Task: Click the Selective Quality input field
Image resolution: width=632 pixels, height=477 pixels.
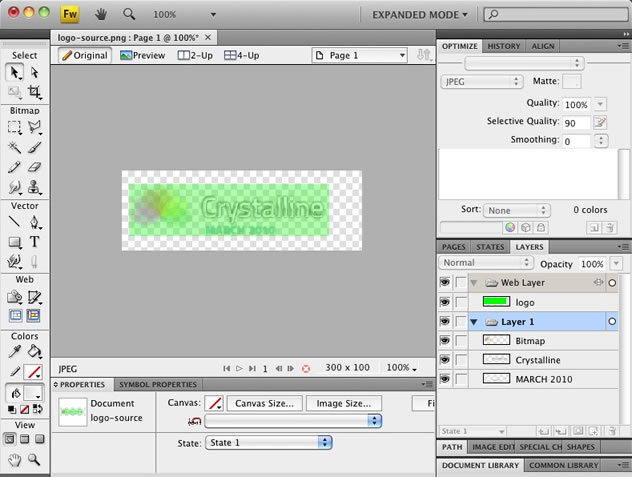Action: 575,123
